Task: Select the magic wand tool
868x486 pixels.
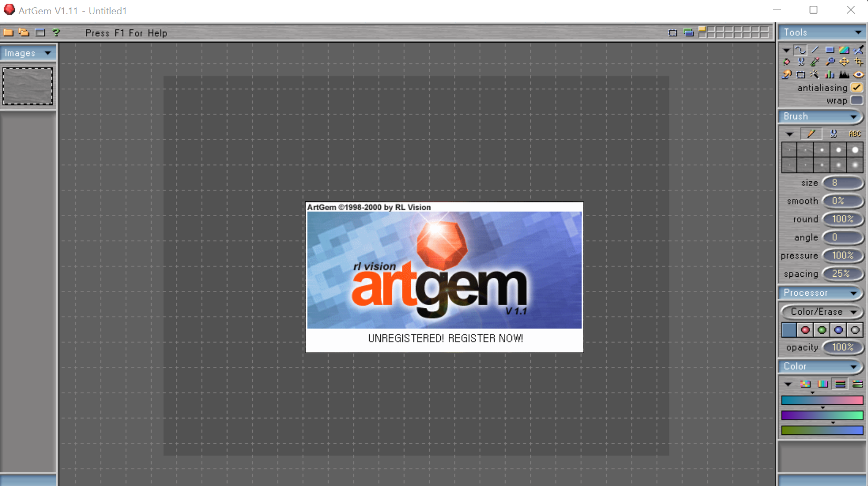Action: (815, 75)
